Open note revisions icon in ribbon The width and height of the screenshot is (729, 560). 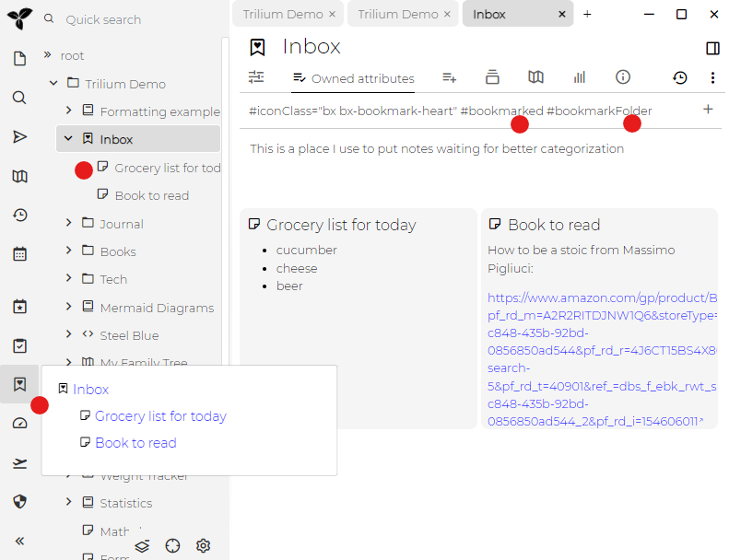[x=679, y=78]
